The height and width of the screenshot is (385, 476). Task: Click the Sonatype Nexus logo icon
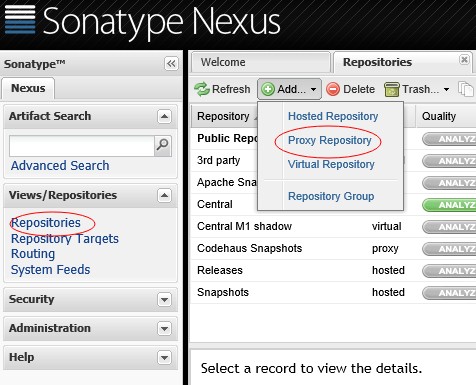click(20, 19)
